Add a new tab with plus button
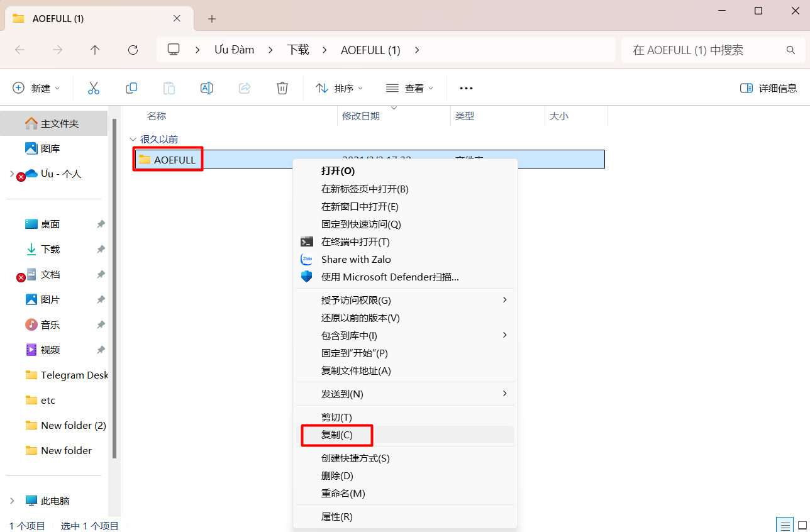The width and height of the screenshot is (810, 532). tap(212, 19)
